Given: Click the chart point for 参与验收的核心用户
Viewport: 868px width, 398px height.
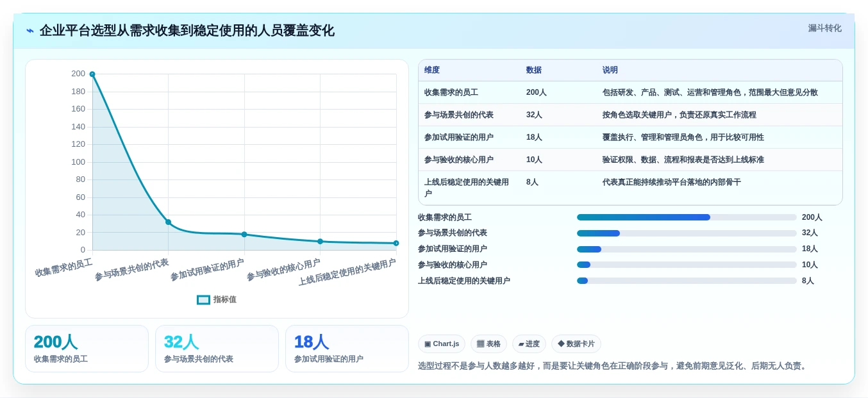Looking at the screenshot, I should 320,242.
